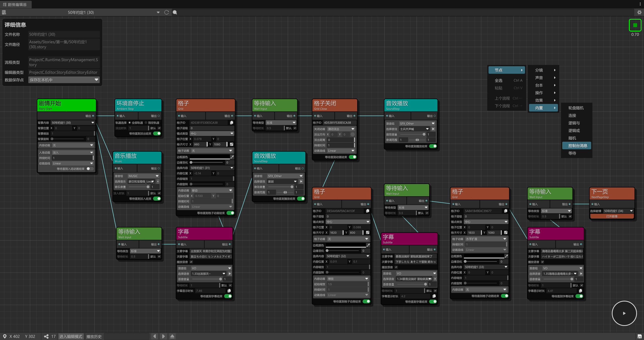
Task: Click the green stop recording icon
Action: click(x=635, y=25)
